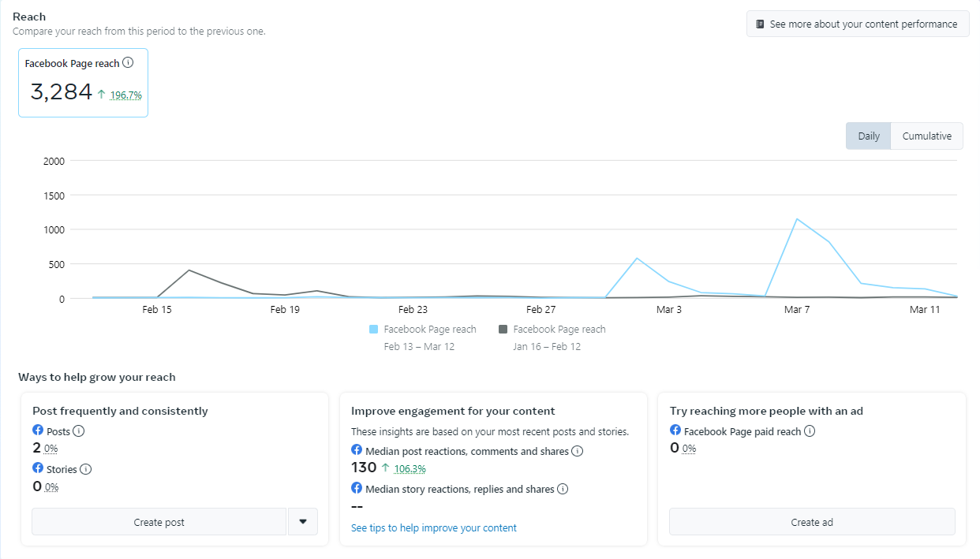Click the info icon next to Stories
This screenshot has width=980, height=559.
[x=86, y=469]
